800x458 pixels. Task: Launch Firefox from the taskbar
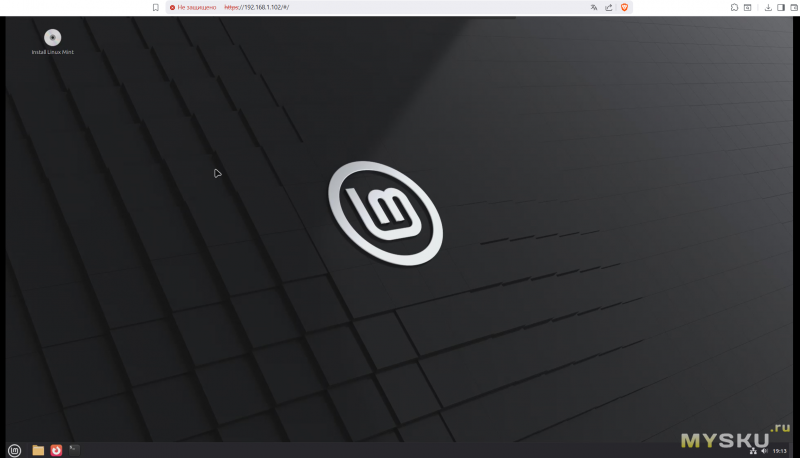click(56, 449)
